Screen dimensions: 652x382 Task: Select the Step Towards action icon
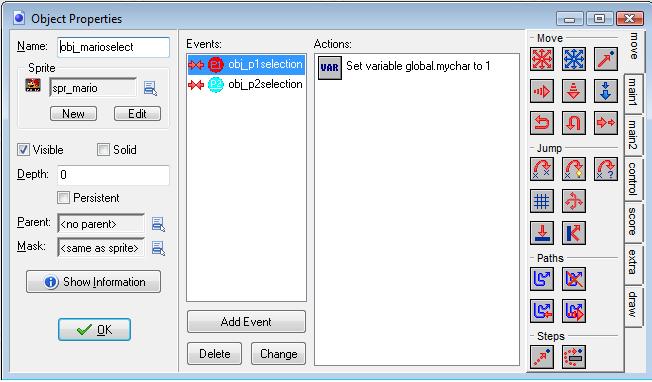coord(542,357)
